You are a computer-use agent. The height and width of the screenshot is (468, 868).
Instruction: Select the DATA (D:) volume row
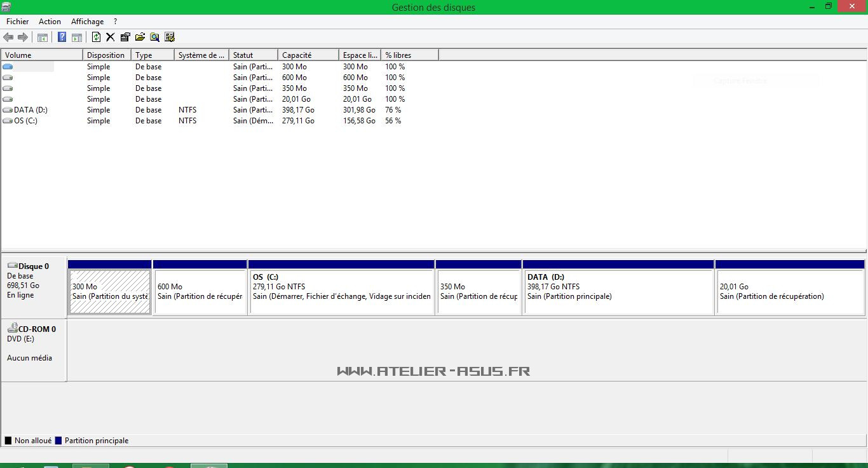pyautogui.click(x=31, y=110)
